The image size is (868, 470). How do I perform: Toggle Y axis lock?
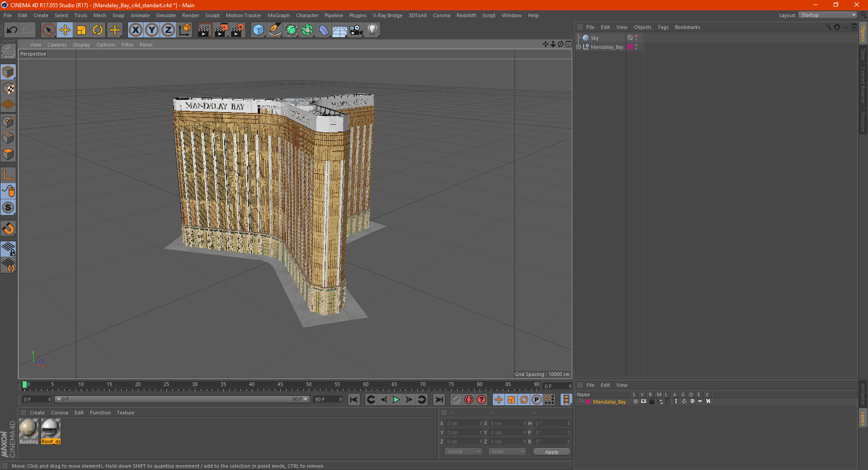click(152, 30)
